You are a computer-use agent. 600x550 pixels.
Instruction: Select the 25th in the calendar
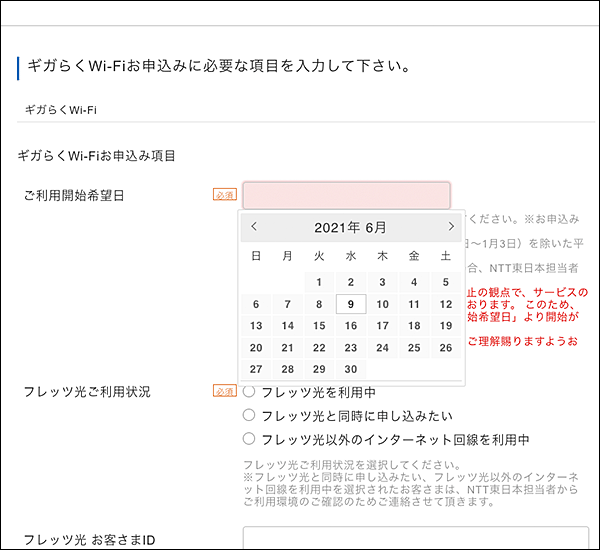pyautogui.click(x=414, y=348)
